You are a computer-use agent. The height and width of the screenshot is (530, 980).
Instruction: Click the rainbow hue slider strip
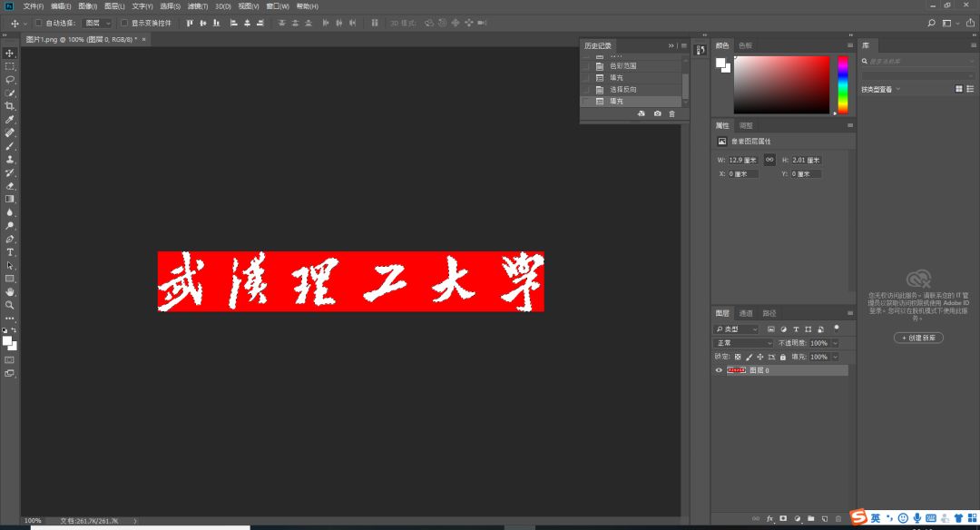tap(842, 84)
